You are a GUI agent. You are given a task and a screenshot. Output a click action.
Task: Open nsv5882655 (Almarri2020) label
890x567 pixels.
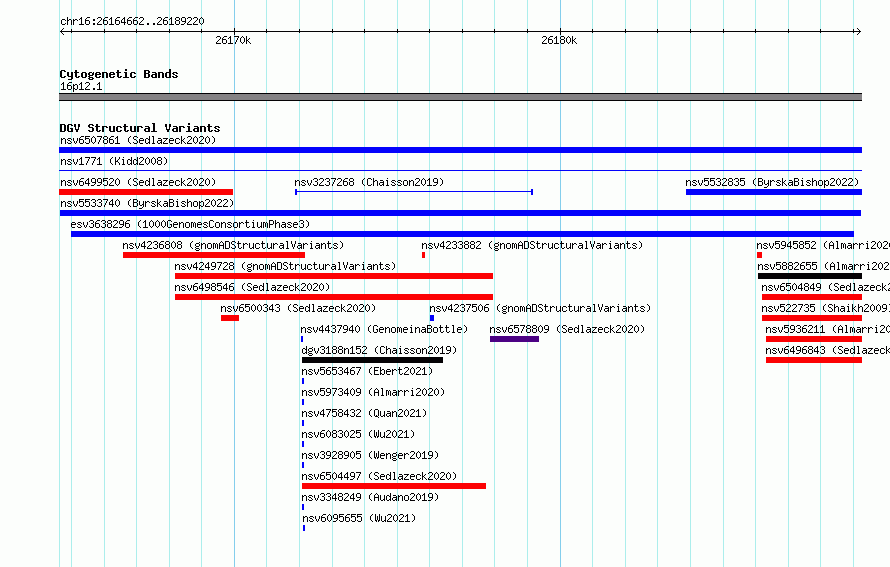(x=823, y=266)
